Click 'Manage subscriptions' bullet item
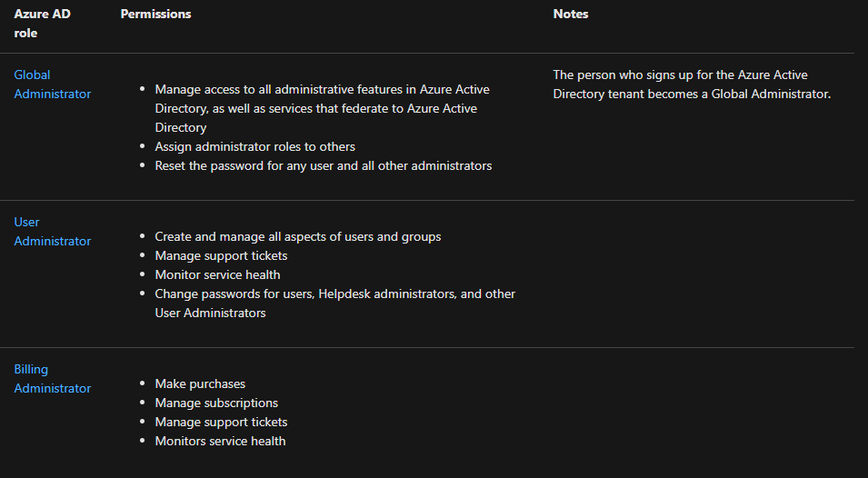This screenshot has height=478, width=868. [x=216, y=403]
